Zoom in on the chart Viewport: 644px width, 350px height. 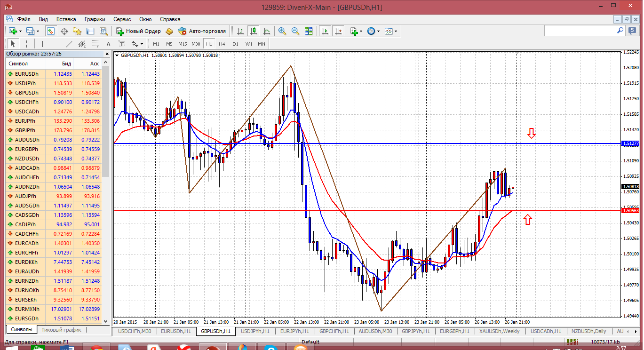(282, 31)
